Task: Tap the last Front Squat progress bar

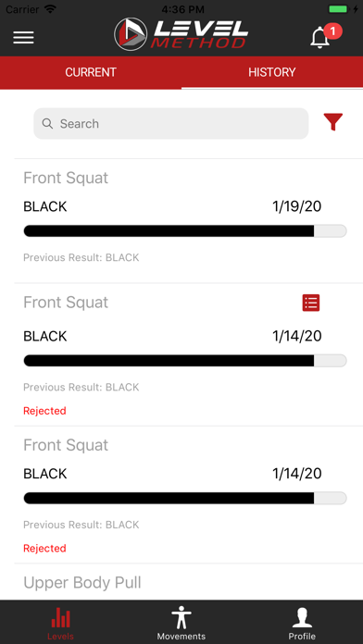Action: (185, 498)
